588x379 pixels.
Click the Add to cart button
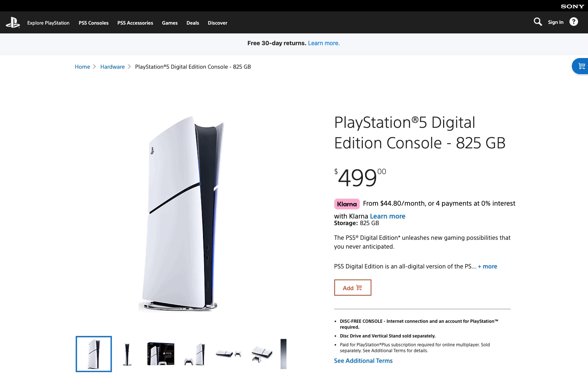(x=352, y=288)
